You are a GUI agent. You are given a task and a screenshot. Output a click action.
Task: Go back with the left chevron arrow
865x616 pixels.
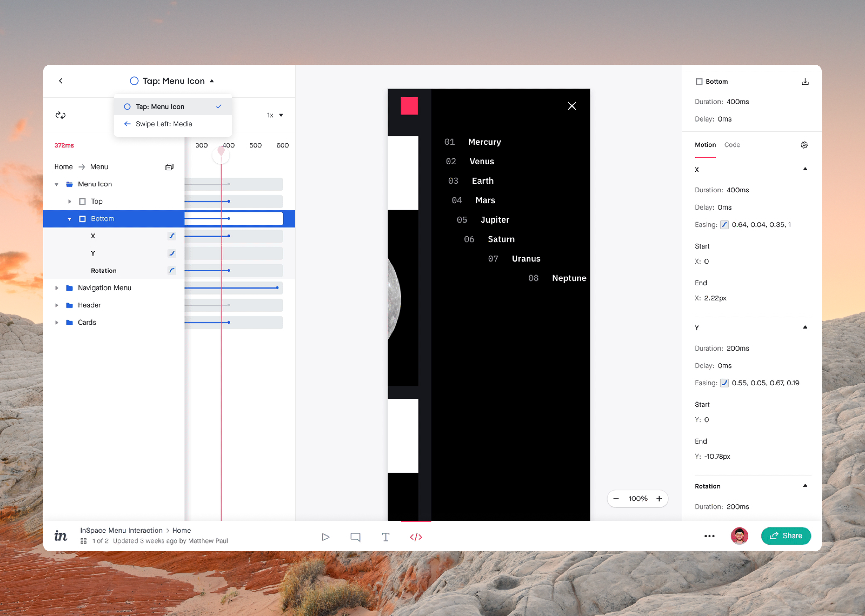(x=61, y=81)
